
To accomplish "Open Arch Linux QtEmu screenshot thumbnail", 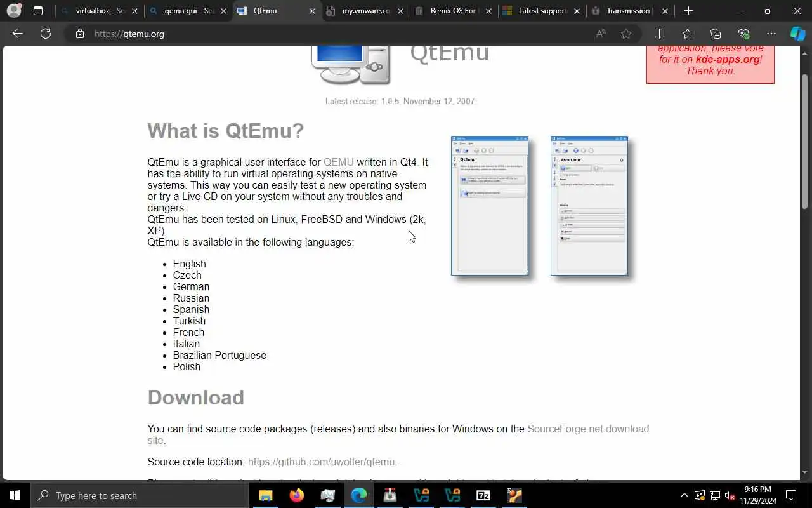I will [x=589, y=205].
